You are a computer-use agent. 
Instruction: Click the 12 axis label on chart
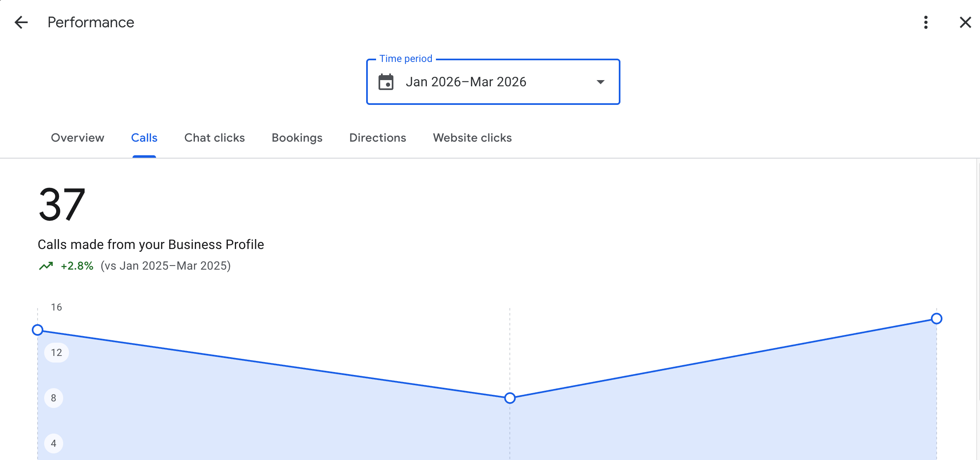tap(57, 353)
